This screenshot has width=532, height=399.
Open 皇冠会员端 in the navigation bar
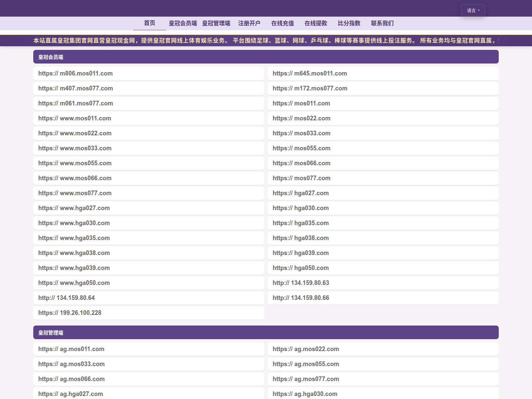pos(183,23)
